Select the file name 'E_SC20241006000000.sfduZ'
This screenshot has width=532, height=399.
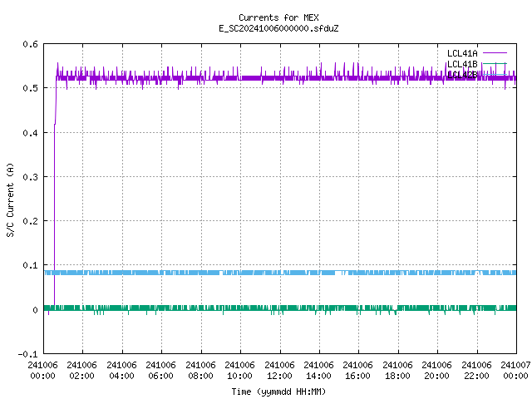click(x=278, y=28)
